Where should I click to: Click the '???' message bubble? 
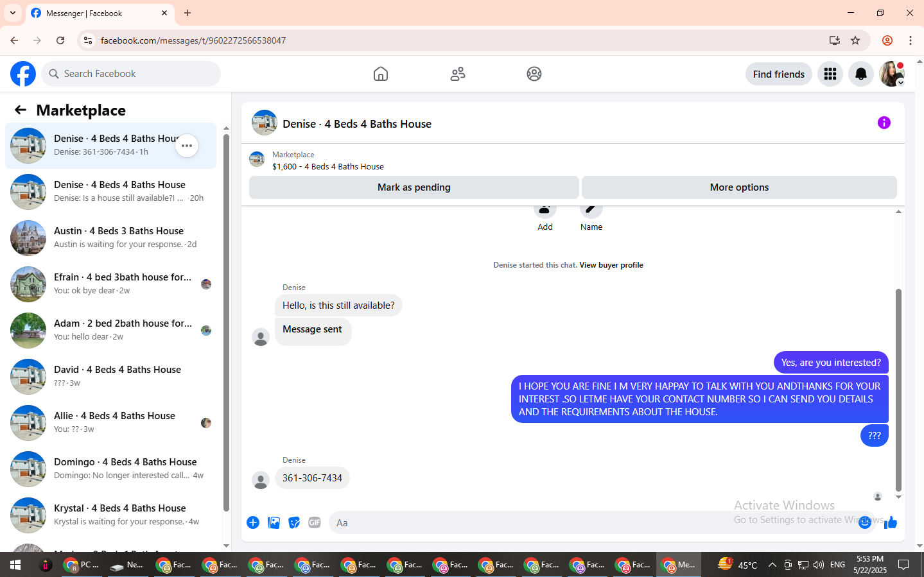point(875,435)
